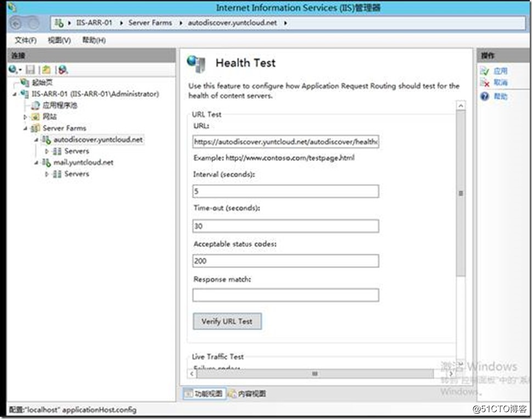Open the Help (帮助) menu
Image resolution: width=532 pixels, height=419 pixels.
point(94,41)
